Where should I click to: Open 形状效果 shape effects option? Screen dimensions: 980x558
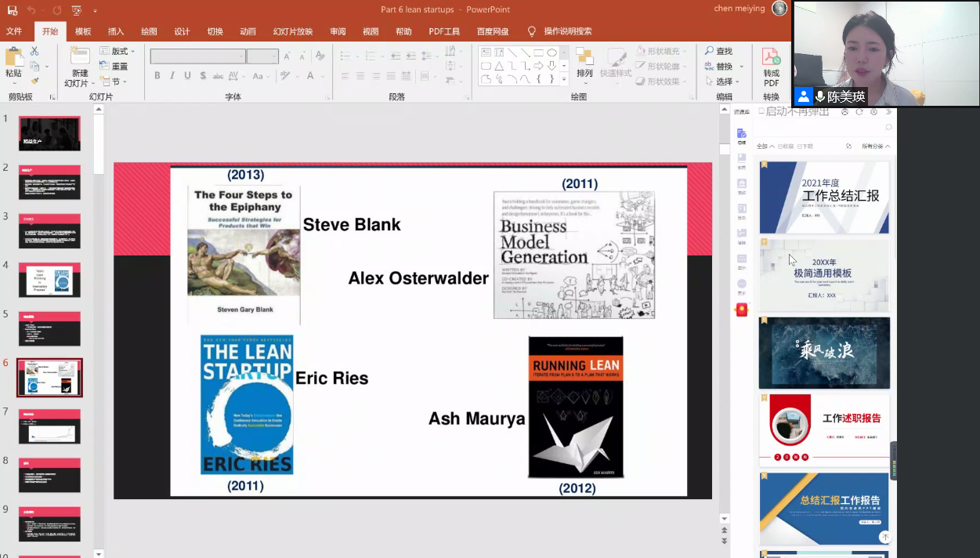pyautogui.click(x=663, y=82)
